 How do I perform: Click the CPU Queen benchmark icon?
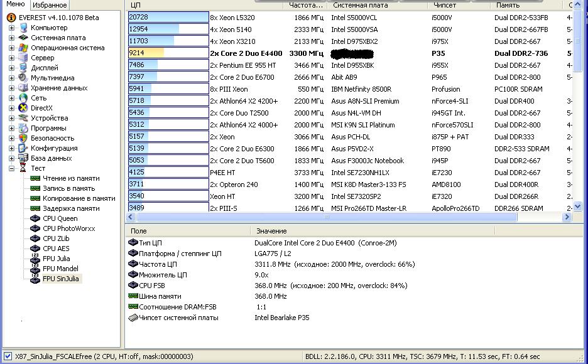(x=35, y=218)
